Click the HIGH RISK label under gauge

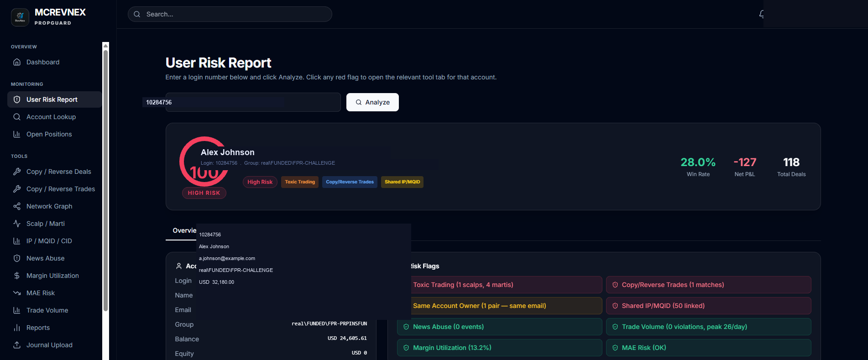tap(204, 193)
